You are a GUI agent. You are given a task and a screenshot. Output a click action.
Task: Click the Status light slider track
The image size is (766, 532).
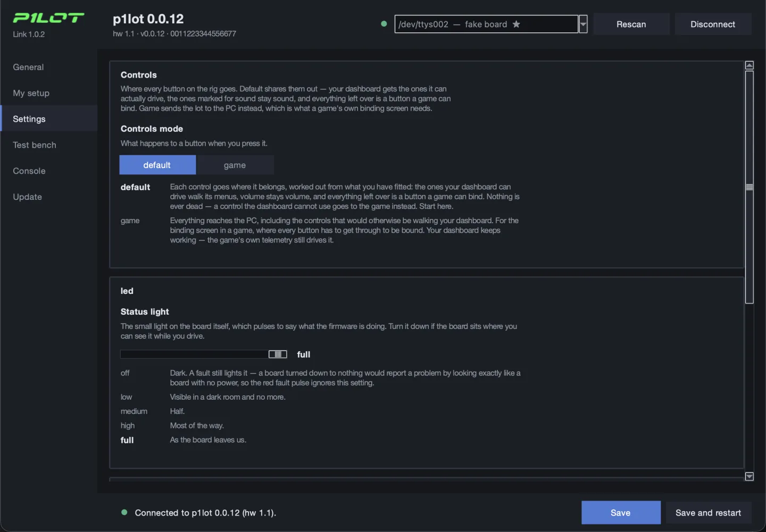point(204,354)
